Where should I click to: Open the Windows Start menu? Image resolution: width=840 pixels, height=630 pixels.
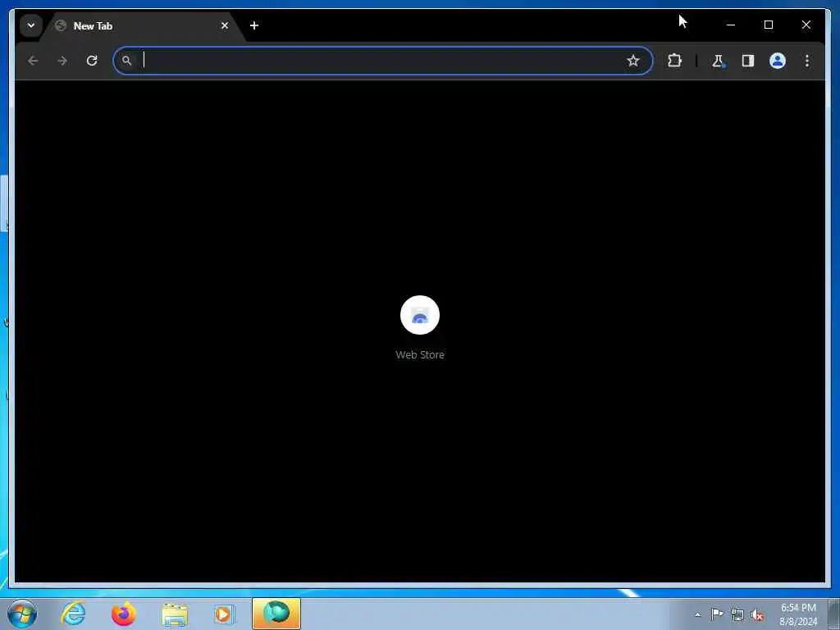click(x=22, y=614)
